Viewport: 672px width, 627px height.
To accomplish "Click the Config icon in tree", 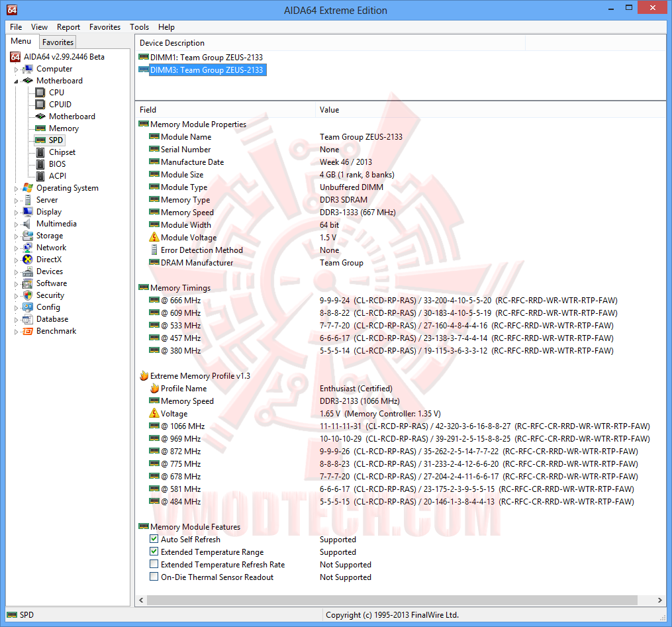I will pyautogui.click(x=28, y=307).
